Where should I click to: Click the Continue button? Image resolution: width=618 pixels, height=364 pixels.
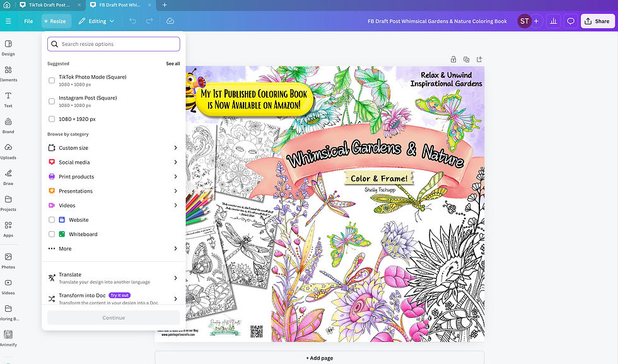[114, 317]
